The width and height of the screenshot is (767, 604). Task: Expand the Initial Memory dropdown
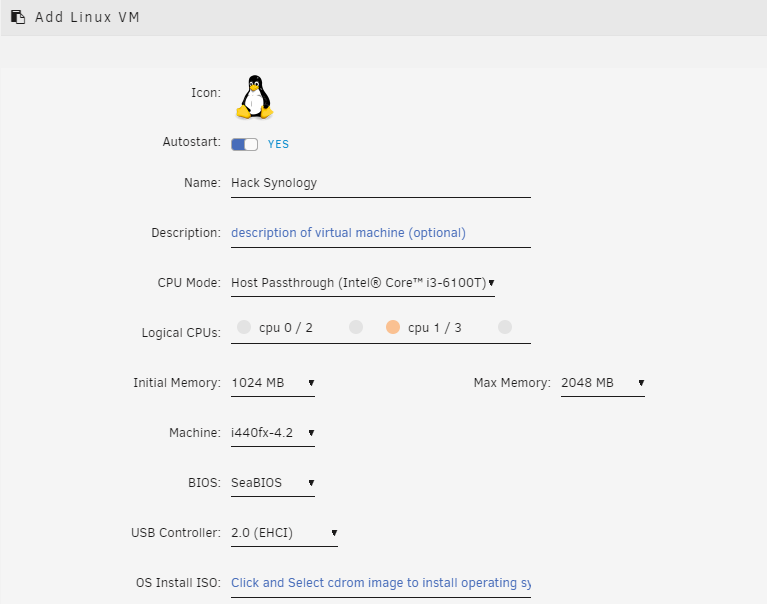click(273, 383)
